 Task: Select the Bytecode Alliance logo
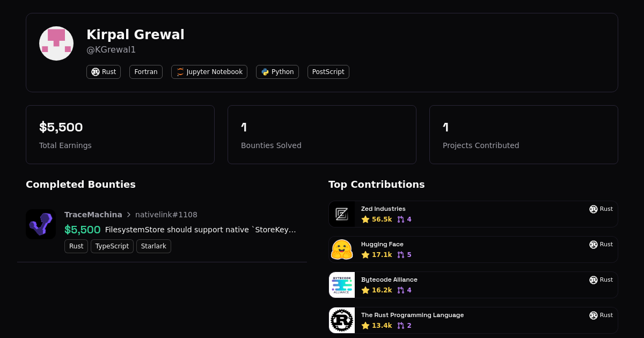[342, 284]
